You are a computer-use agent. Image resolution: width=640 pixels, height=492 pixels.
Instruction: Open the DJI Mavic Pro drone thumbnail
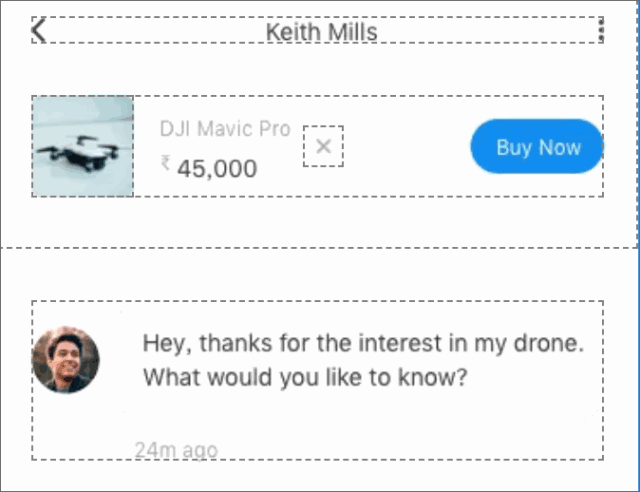tap(83, 146)
